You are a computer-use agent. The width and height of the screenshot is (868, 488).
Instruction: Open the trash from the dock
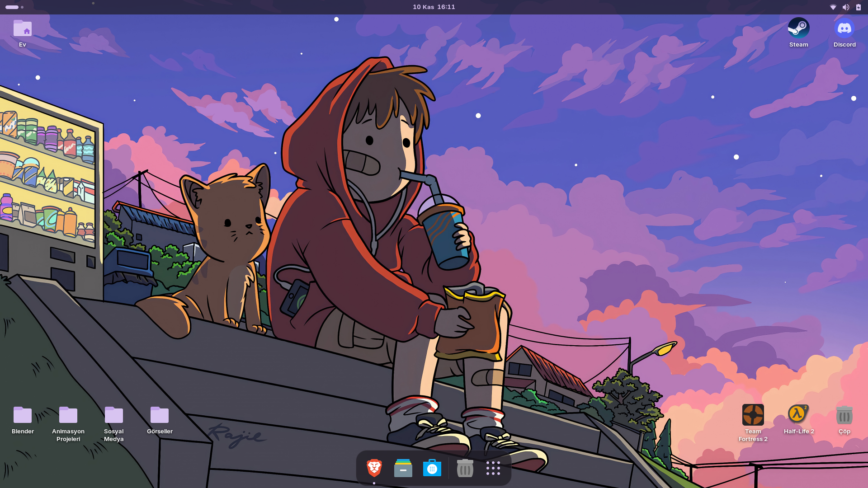click(x=465, y=468)
